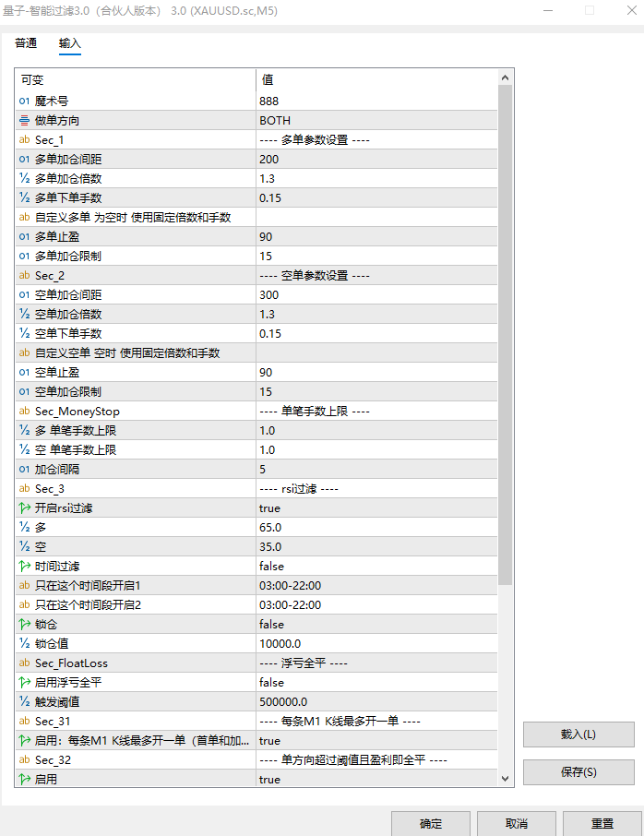Click the scrollbar down arrow

point(505,779)
